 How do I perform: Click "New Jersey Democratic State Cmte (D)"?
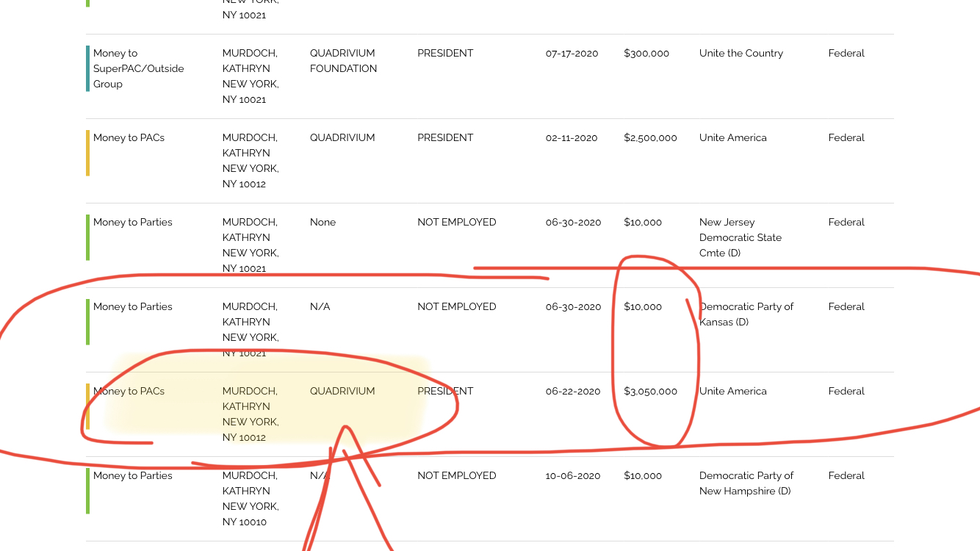coord(741,237)
